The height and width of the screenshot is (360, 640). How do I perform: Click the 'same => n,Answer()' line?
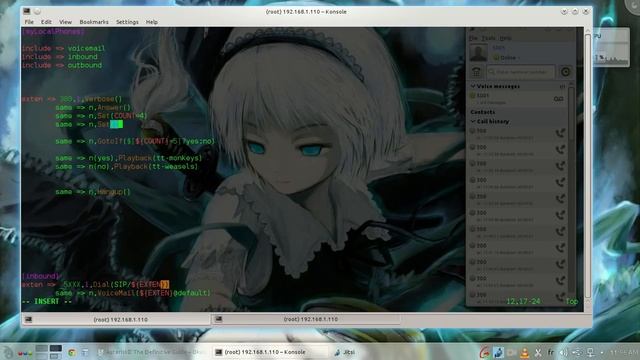click(x=93, y=108)
